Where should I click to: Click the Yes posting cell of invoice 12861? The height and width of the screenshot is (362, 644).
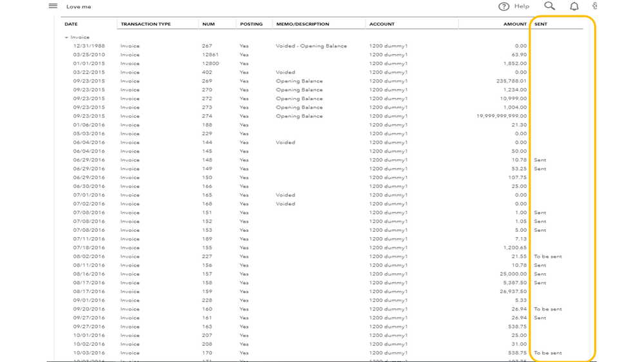tap(244, 55)
